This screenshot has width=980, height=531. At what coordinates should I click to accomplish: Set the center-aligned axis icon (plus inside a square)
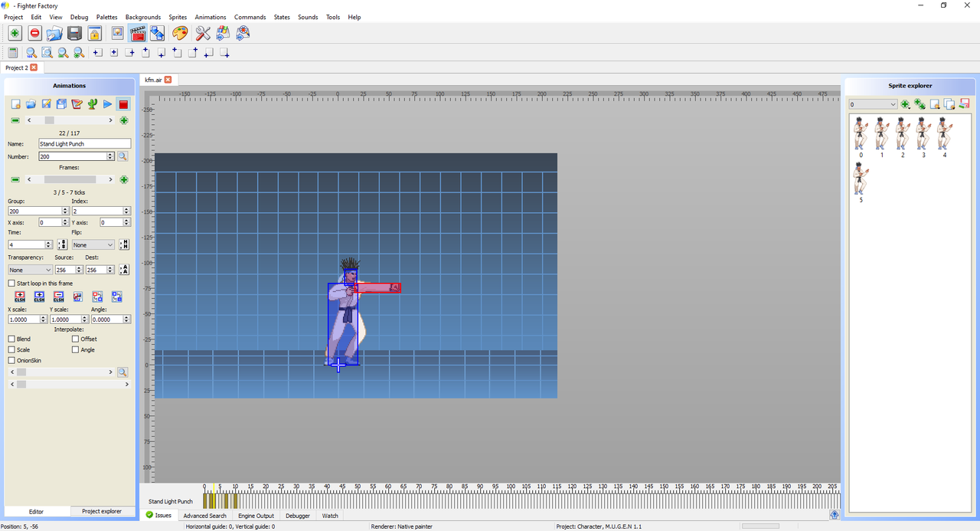[114, 53]
